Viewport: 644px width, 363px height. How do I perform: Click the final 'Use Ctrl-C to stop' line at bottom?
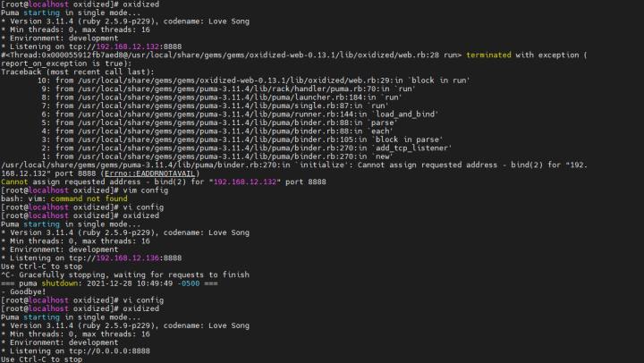(x=41, y=359)
